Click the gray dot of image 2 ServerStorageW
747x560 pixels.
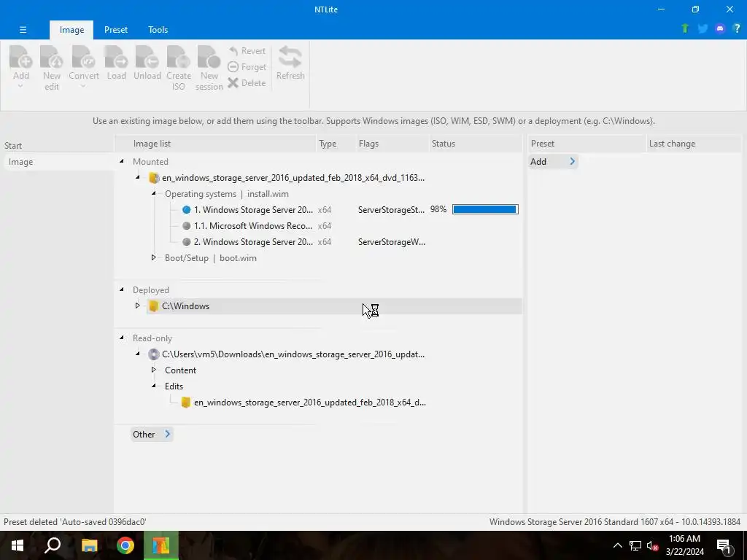pos(187,242)
